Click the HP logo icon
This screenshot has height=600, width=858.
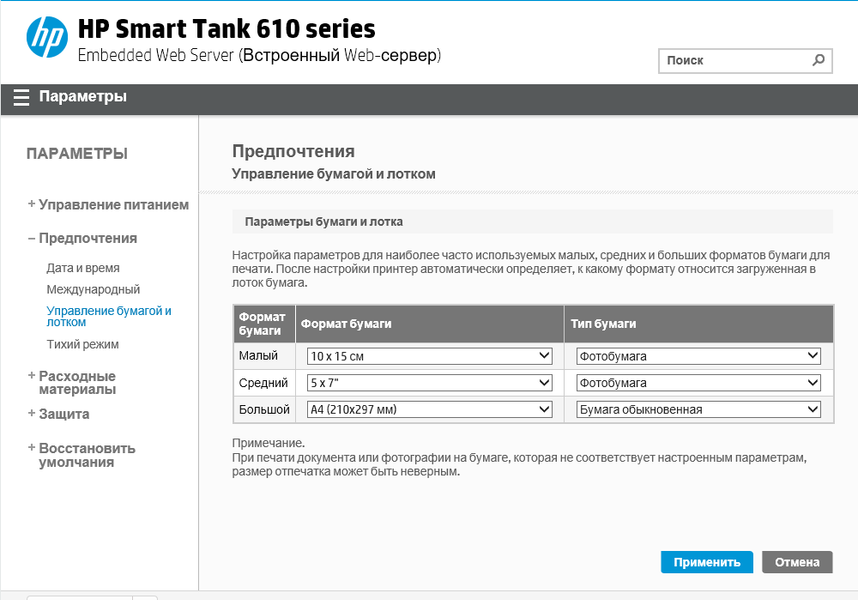(x=46, y=38)
